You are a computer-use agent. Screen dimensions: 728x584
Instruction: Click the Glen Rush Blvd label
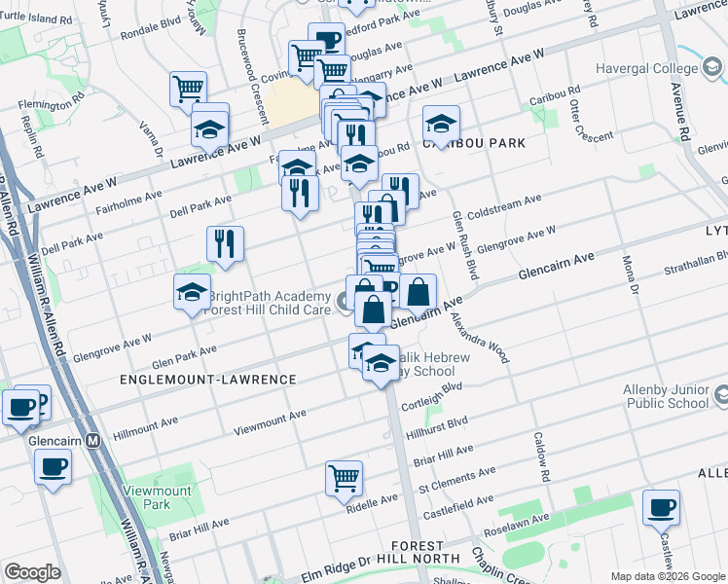tap(465, 245)
